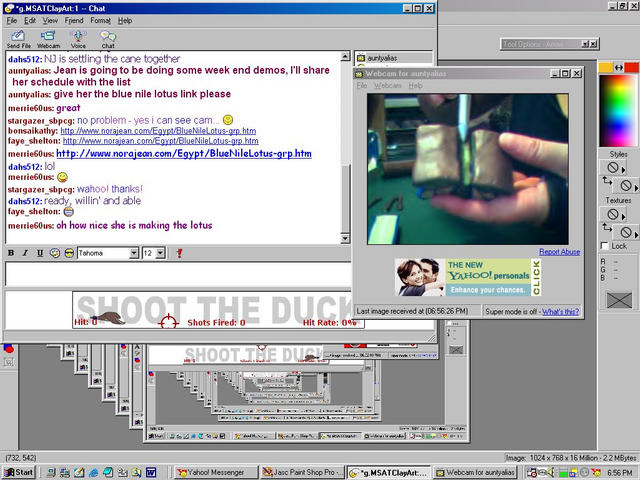Viewport: 640px width, 480px height.
Task: Open bonsaikathy's BlueNileLotus link
Action: coord(158,131)
